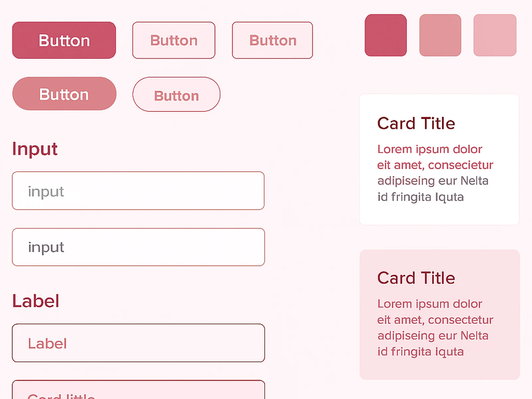532x399 pixels.
Task: Click the Card Title text on the white card
Action: pyautogui.click(x=416, y=123)
